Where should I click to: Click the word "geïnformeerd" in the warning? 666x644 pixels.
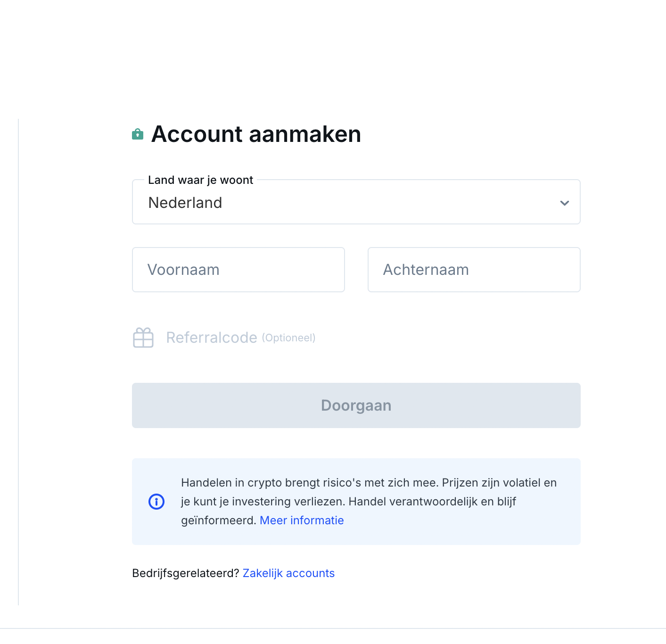219,520
